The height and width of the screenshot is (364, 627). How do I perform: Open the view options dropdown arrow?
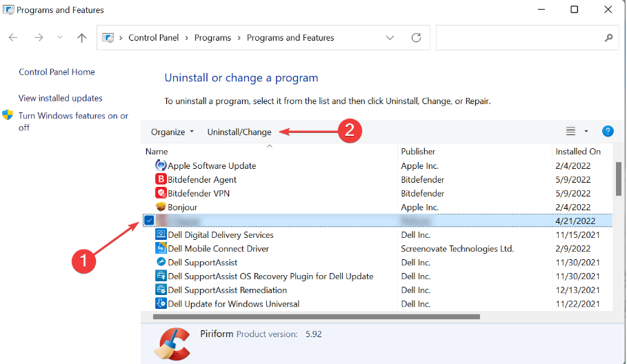click(x=586, y=131)
